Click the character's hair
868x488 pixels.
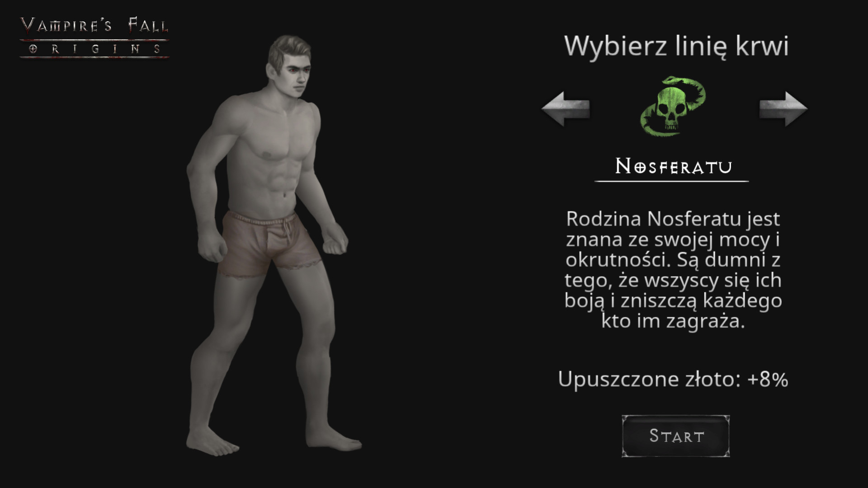[289, 51]
